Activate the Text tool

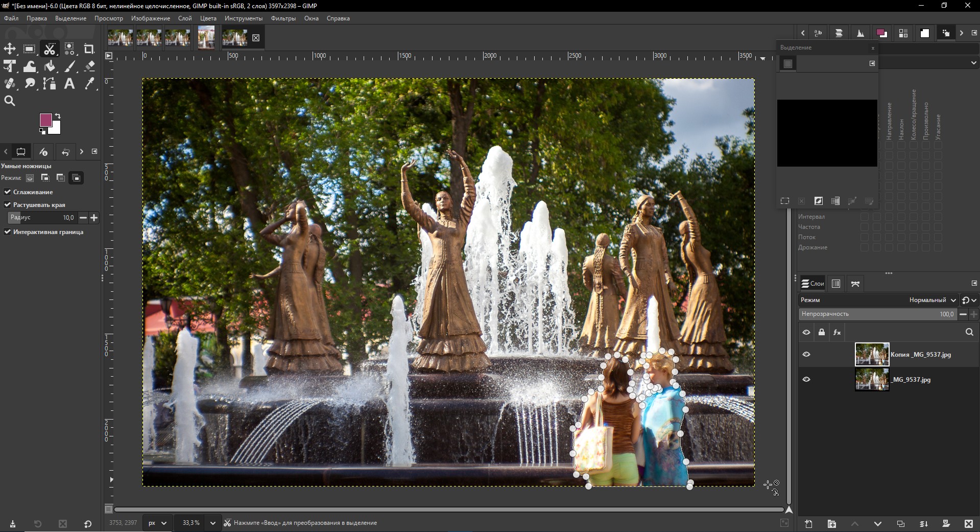69,84
